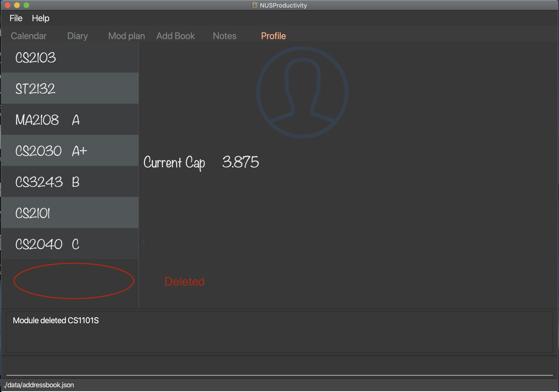Select the MA2108 module with grade A

70,119
